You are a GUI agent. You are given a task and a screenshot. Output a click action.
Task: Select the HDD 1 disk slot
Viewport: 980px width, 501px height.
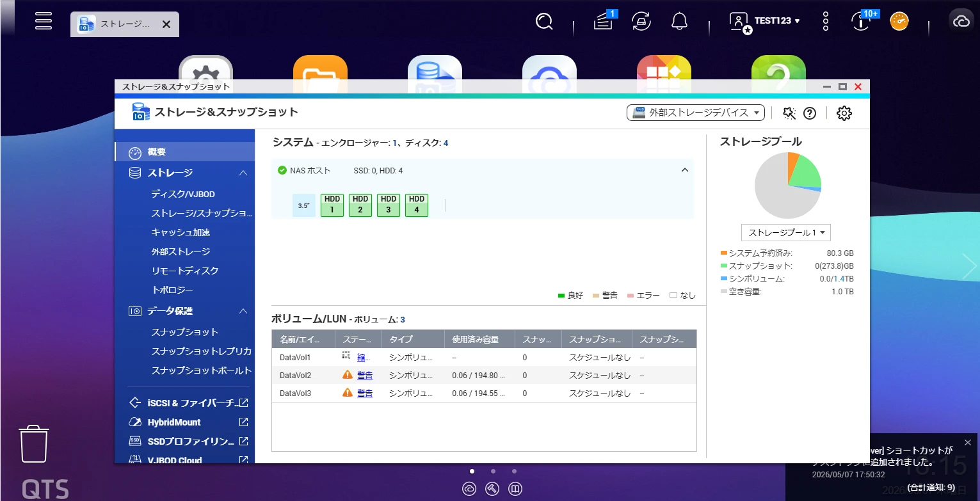[x=332, y=205]
